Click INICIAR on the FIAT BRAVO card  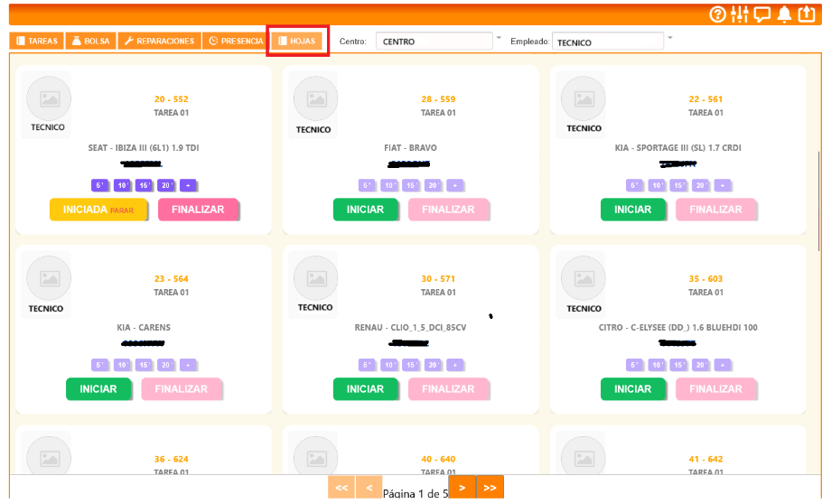(x=366, y=210)
